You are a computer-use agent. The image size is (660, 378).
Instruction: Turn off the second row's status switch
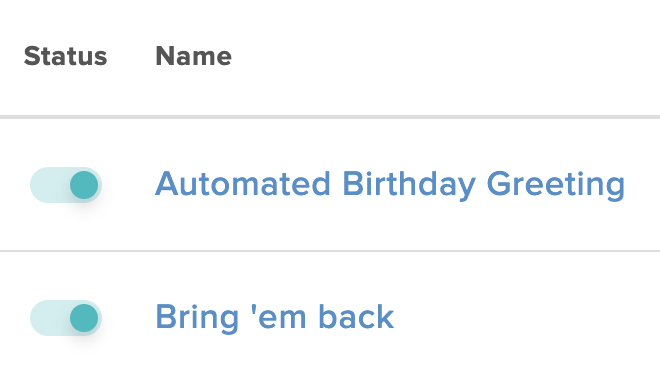[66, 318]
